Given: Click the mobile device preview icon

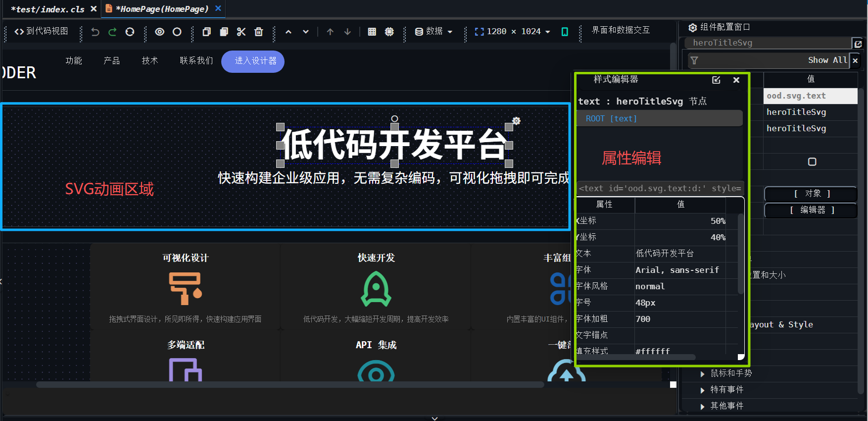Looking at the screenshot, I should click(565, 32).
